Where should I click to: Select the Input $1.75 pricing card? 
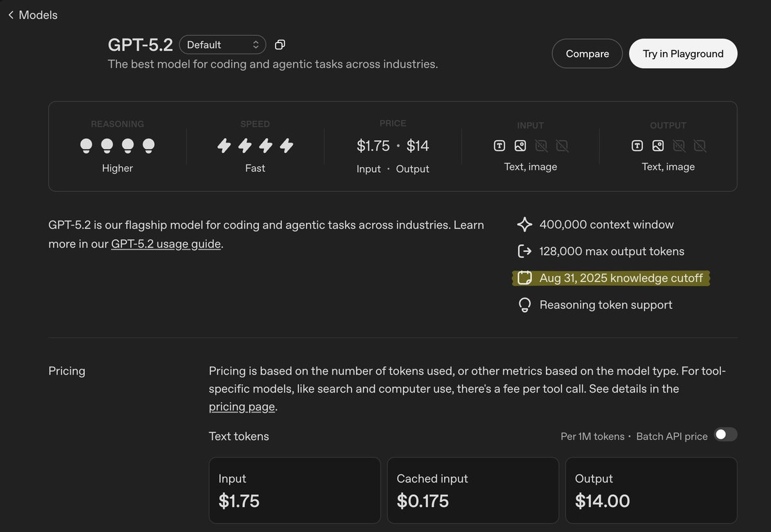click(295, 490)
